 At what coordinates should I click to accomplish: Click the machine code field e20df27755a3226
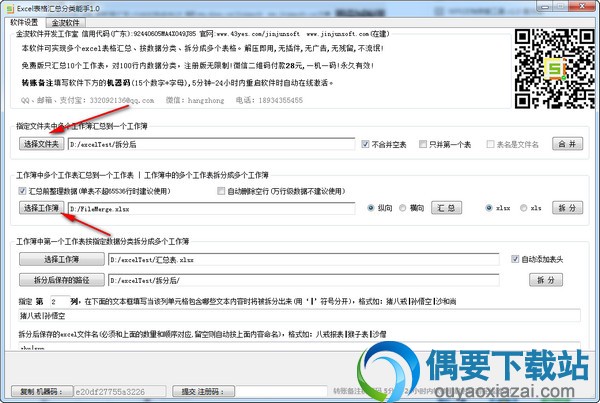[120, 392]
